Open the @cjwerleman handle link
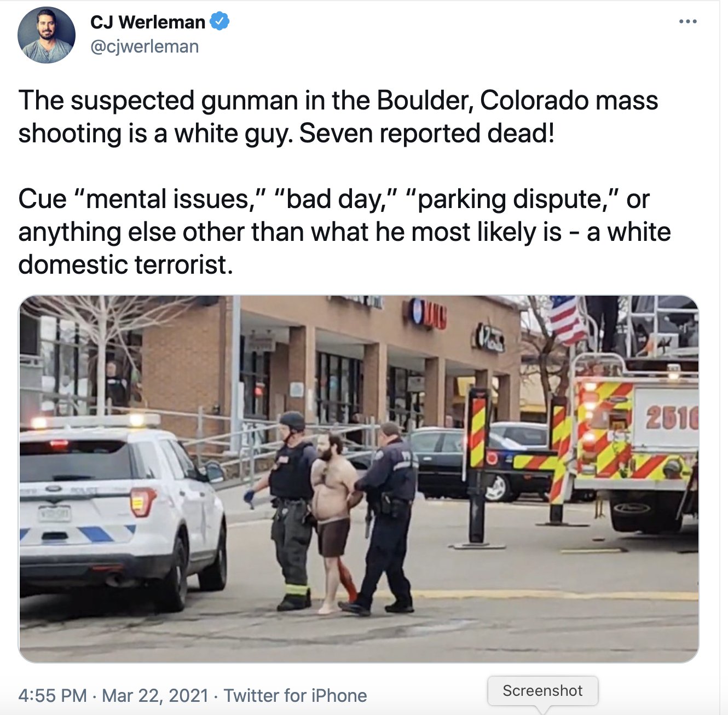Screen dimensions: 728x715 [x=145, y=47]
